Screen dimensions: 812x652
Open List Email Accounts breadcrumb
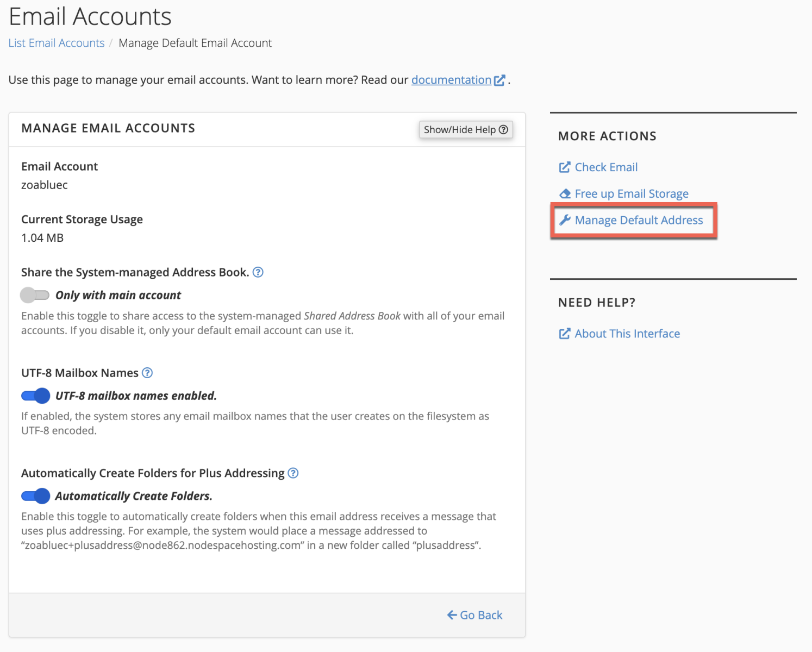tap(57, 43)
